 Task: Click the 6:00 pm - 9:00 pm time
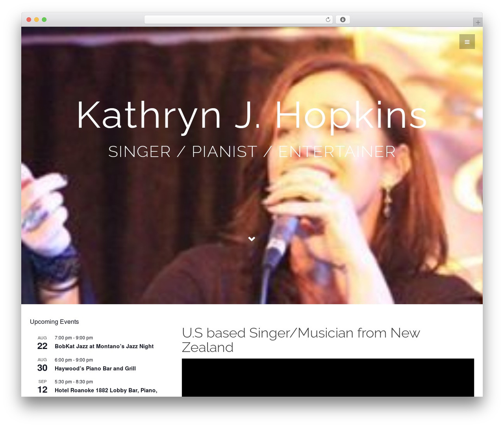coord(74,360)
